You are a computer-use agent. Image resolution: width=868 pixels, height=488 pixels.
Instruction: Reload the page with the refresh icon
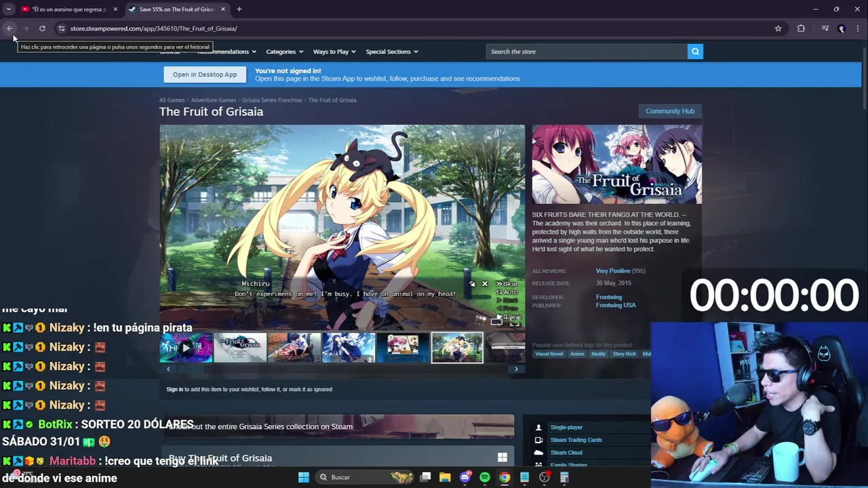pyautogui.click(x=42, y=28)
